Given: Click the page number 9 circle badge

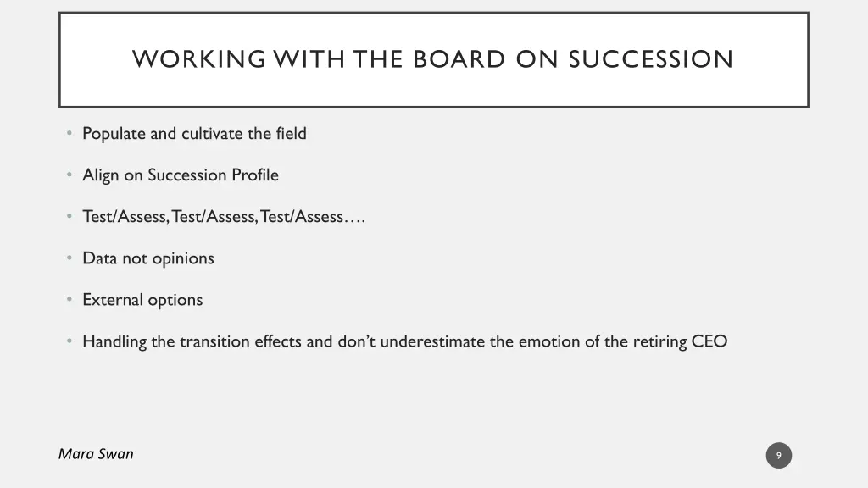Looking at the screenshot, I should [x=778, y=456].
